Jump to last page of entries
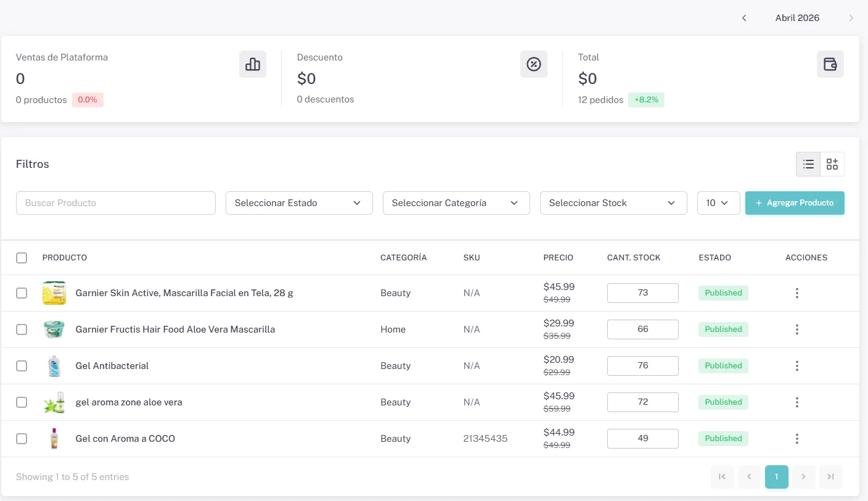 point(831,477)
